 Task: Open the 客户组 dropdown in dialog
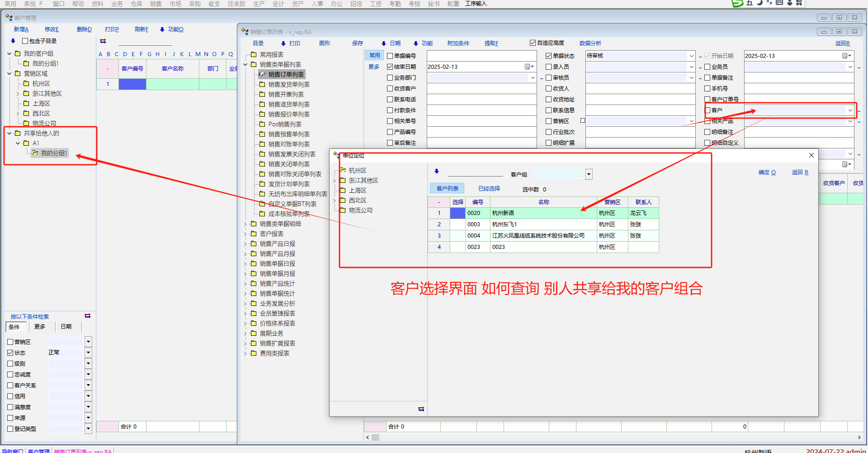pyautogui.click(x=589, y=175)
